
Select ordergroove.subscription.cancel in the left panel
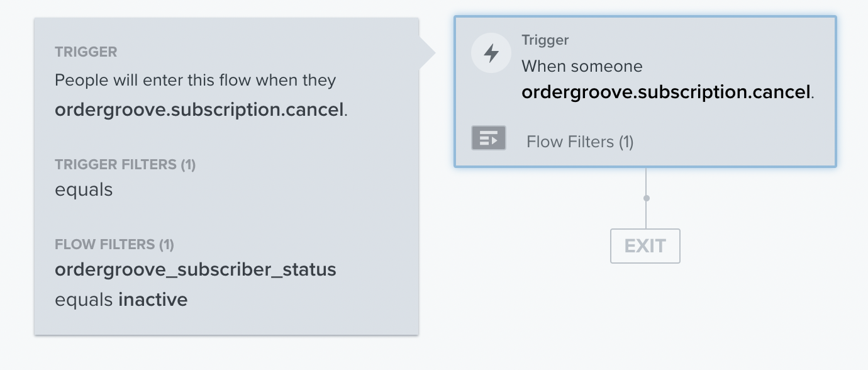[x=199, y=109]
